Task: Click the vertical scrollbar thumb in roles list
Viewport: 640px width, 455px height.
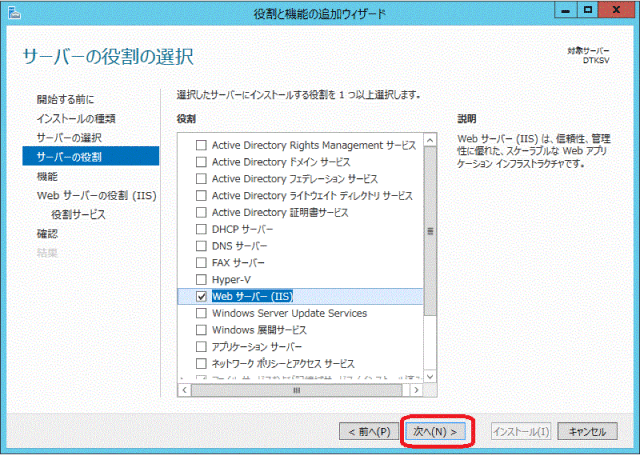Action: tap(430, 231)
